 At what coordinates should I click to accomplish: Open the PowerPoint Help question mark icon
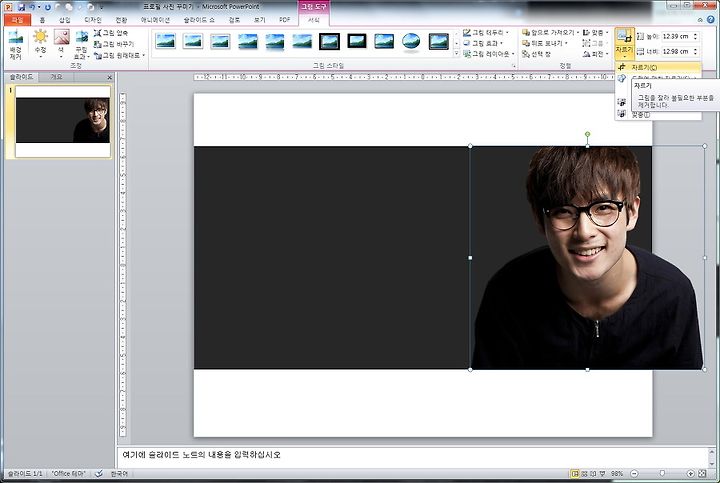point(711,19)
